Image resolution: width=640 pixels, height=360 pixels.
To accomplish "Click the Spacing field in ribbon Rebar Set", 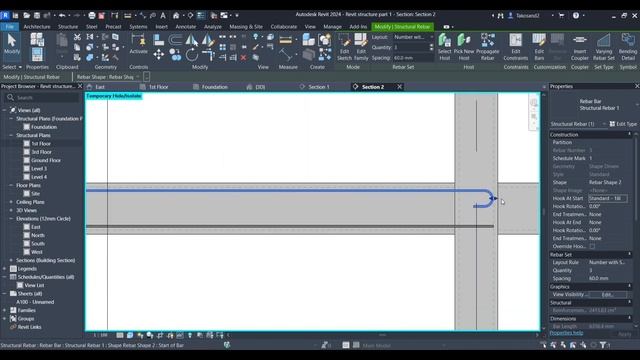I will 412,58.
